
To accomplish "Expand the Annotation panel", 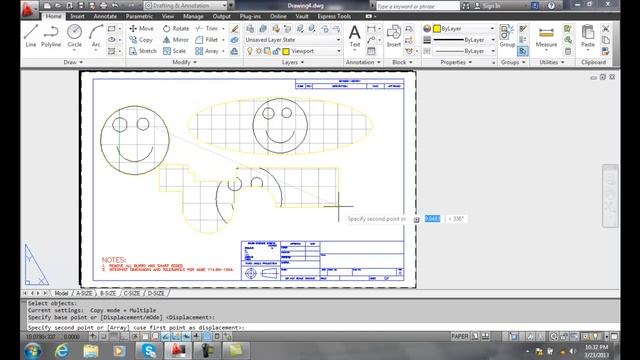I will 363,62.
